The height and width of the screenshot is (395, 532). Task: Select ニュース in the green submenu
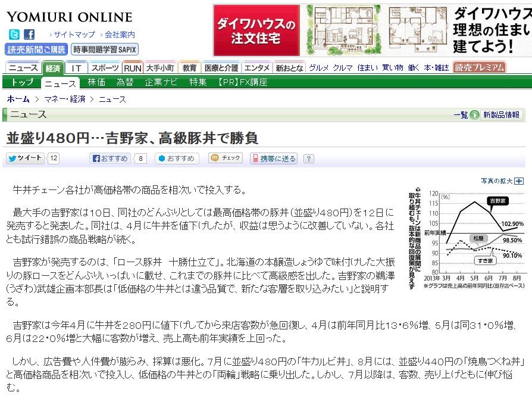(60, 83)
